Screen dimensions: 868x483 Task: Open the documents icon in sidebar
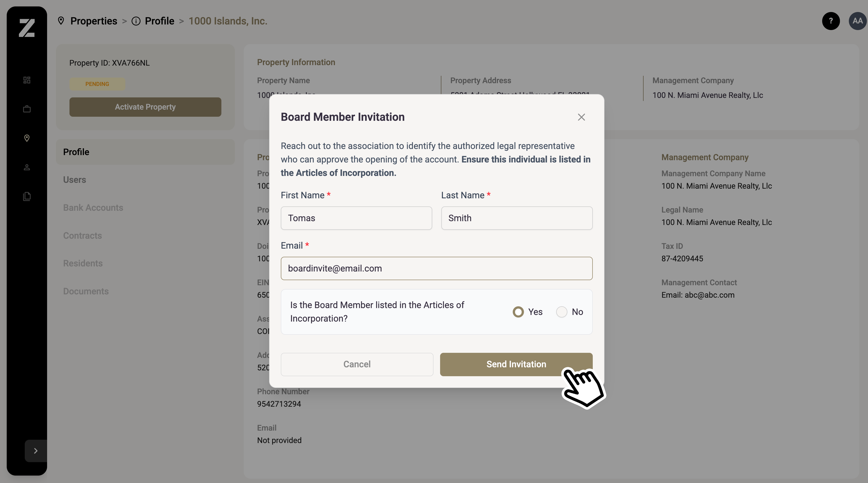[27, 196]
